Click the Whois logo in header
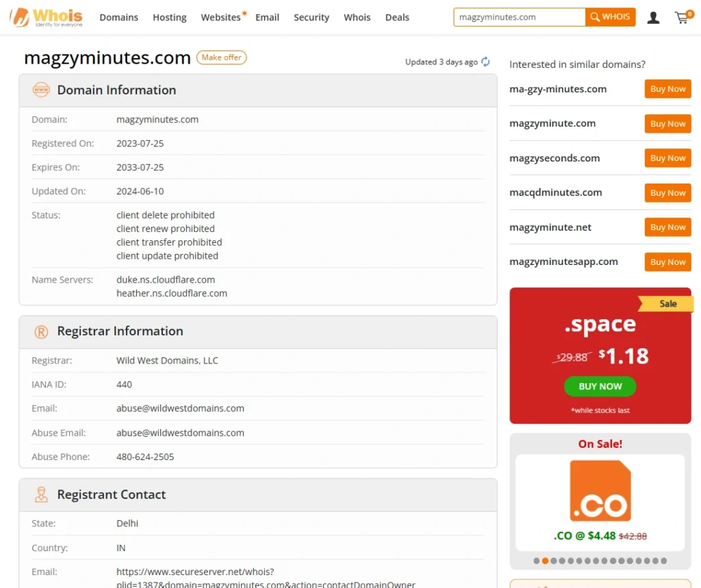Screen dimensions: 701x588 pos(46,17)
